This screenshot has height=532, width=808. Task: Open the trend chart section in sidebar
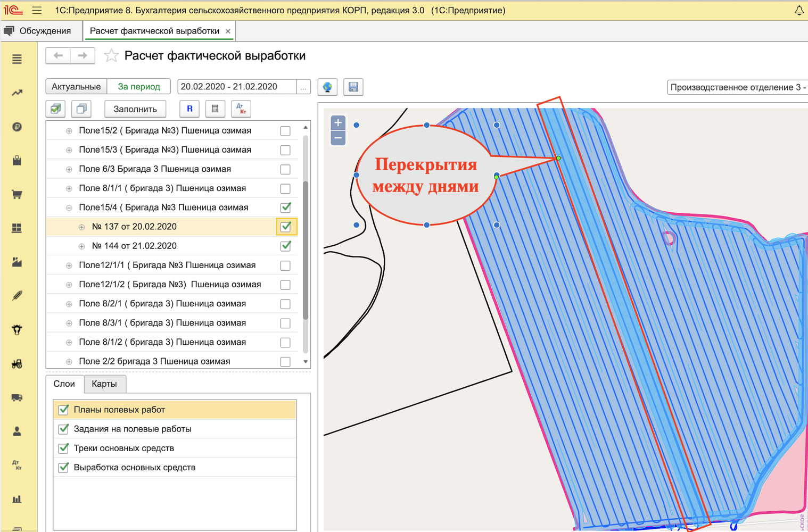17,93
